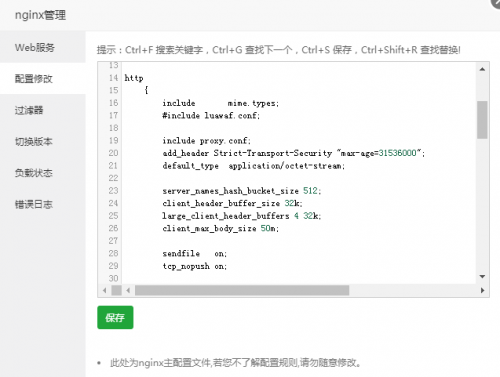
Task: Click the outer left arrow of horizontal scrollbar
Action: coord(105,290)
